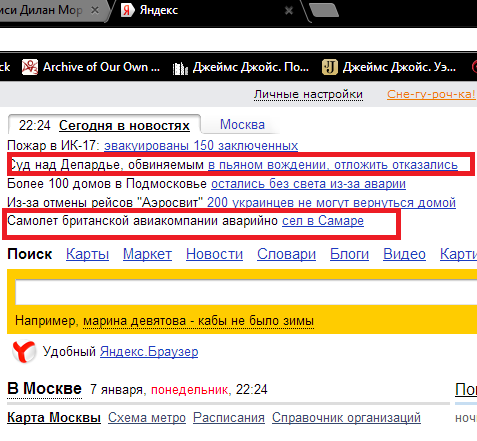Open Archive of Our Own bookmark
477x441 pixels.
click(91, 67)
